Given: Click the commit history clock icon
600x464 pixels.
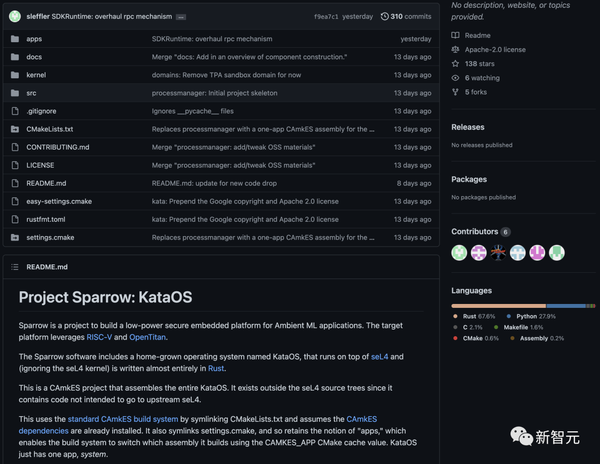Looking at the screenshot, I should pos(384,16).
